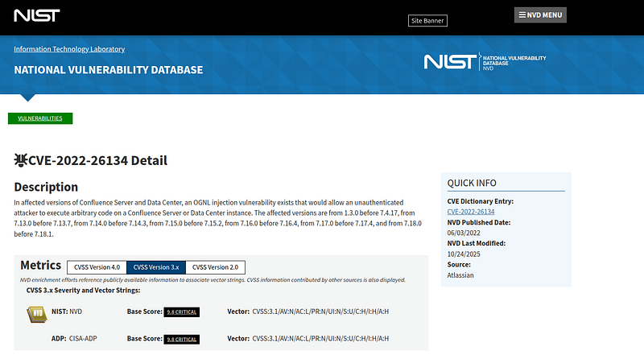This screenshot has height=355, width=644.
Task: Click the Metrics heading
Action: [41, 266]
